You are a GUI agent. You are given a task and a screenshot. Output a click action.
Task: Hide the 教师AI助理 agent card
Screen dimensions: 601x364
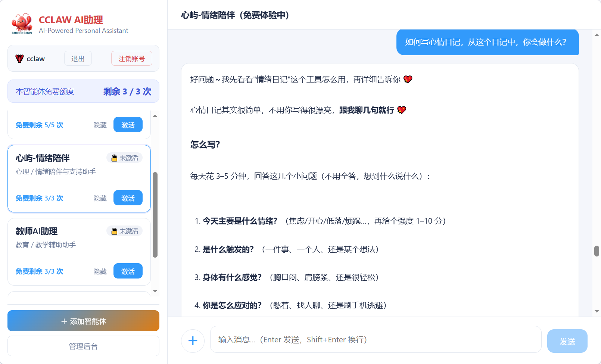[100, 271]
